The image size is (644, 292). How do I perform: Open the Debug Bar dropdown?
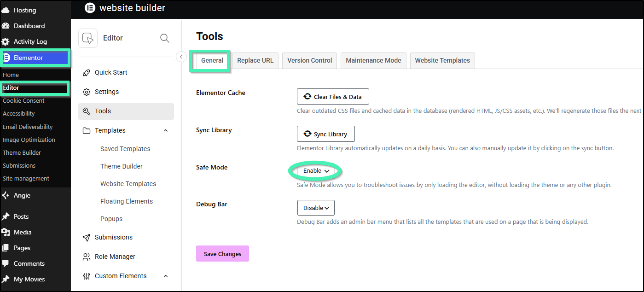click(316, 208)
